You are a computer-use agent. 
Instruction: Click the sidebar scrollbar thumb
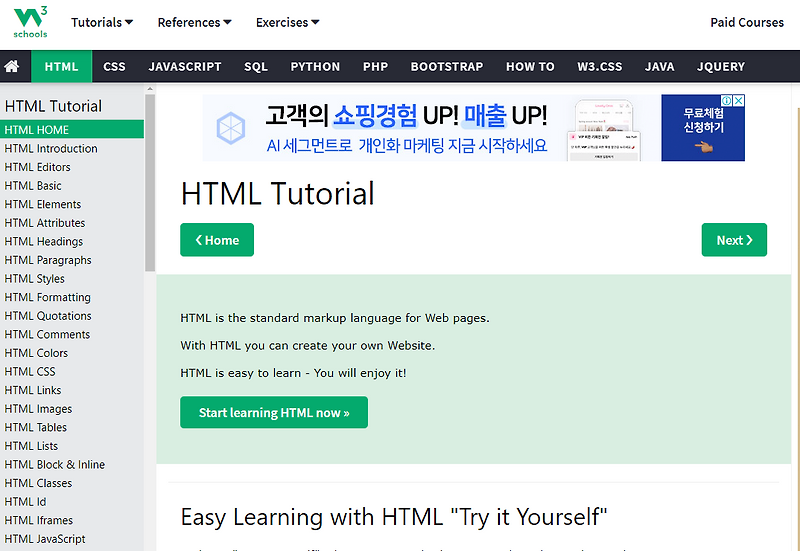click(x=150, y=182)
